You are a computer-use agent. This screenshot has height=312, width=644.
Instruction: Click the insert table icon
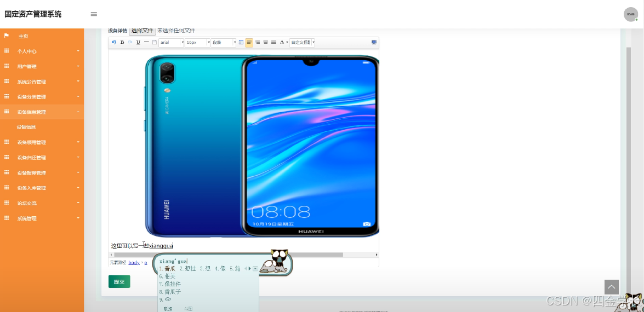[x=241, y=42]
